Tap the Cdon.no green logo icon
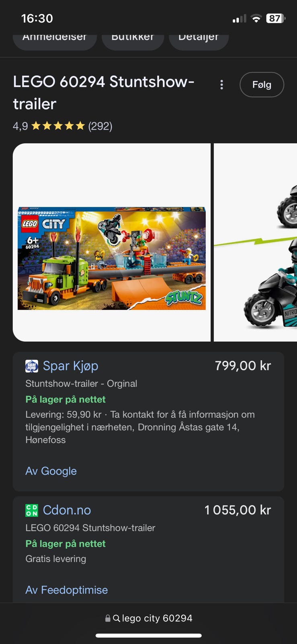Image resolution: width=297 pixels, height=644 pixels. (32, 510)
